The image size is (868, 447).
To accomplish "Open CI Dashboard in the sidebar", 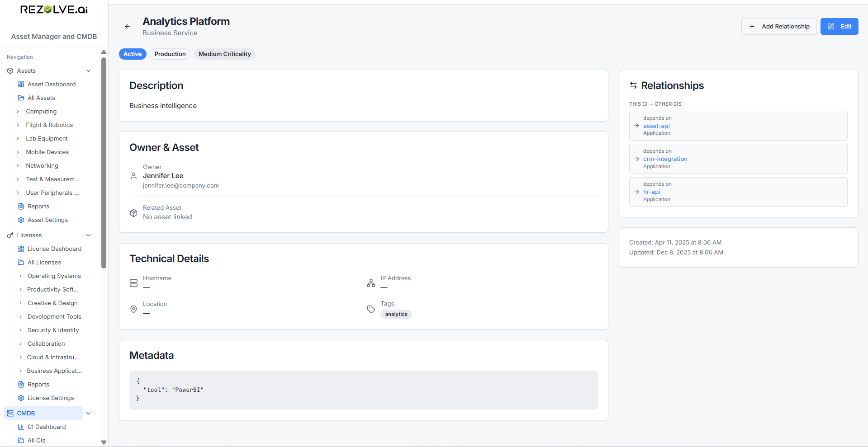I will click(47, 427).
